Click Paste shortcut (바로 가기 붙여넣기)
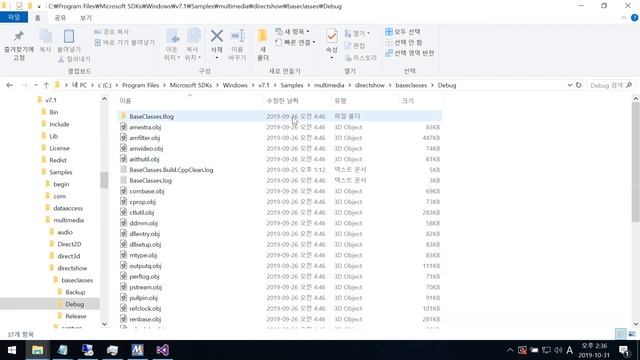Viewport: 640px width, 360px height. (124, 42)
